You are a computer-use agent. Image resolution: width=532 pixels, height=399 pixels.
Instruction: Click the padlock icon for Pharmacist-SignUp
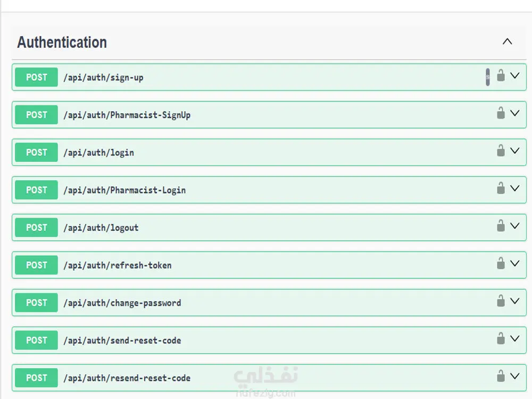click(x=501, y=113)
